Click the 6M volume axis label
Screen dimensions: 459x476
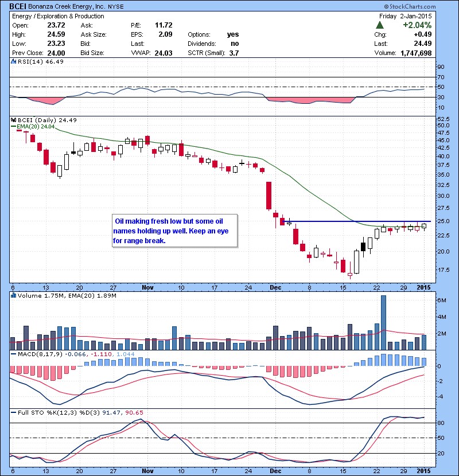click(442, 300)
